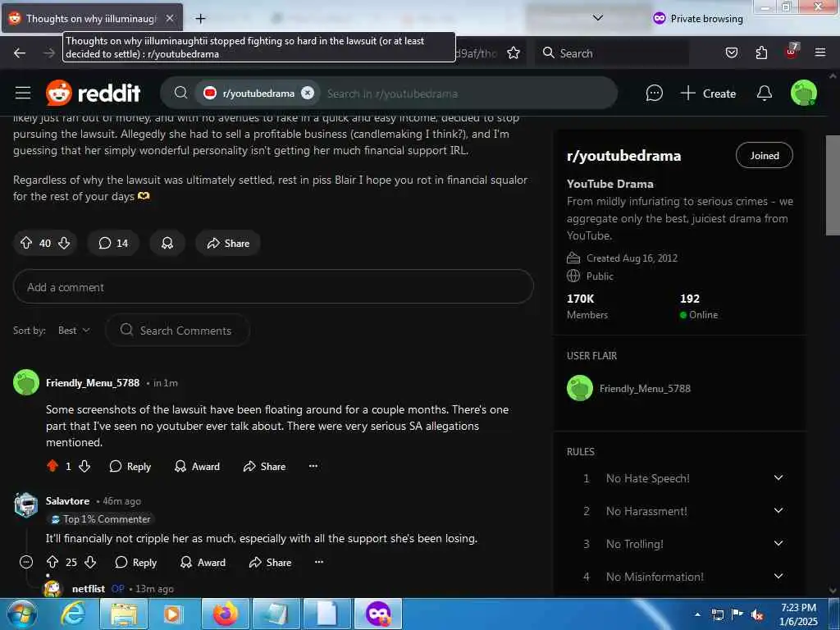Open Action Center flag tray icon
The width and height of the screenshot is (840, 630).
point(737,614)
